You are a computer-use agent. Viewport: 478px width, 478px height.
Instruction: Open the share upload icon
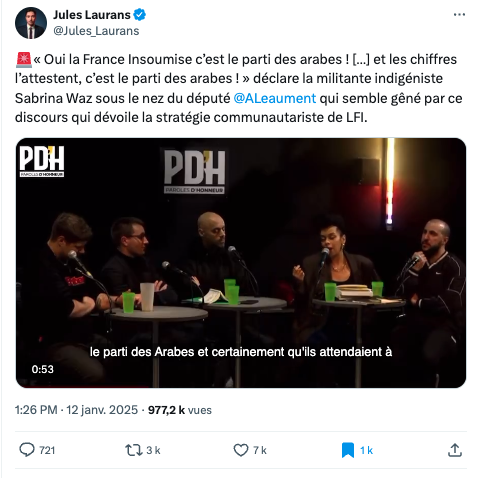tap(455, 450)
